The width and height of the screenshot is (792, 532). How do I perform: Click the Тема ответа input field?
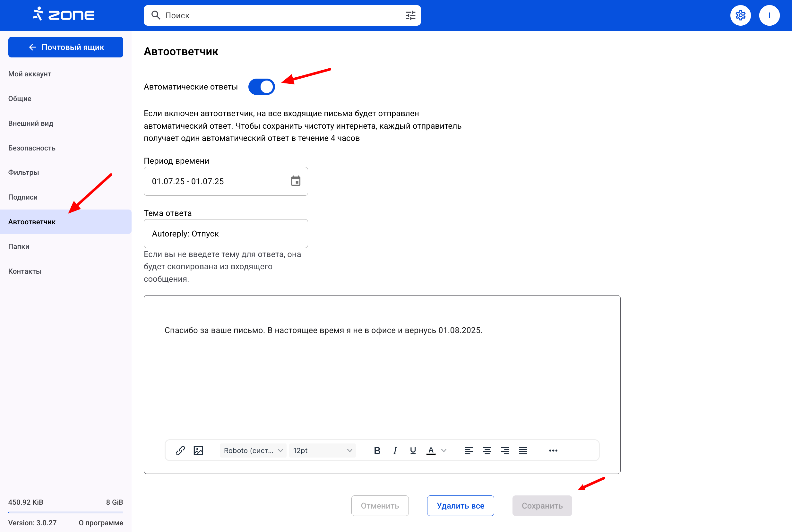tap(226, 233)
